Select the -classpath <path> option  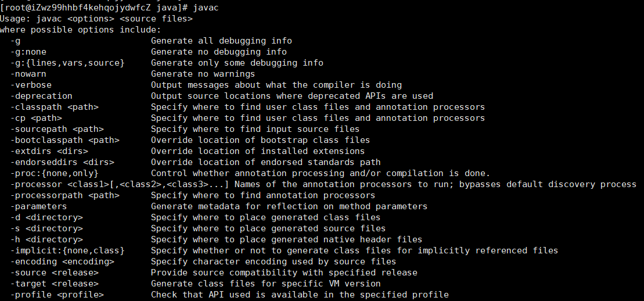coord(55,107)
